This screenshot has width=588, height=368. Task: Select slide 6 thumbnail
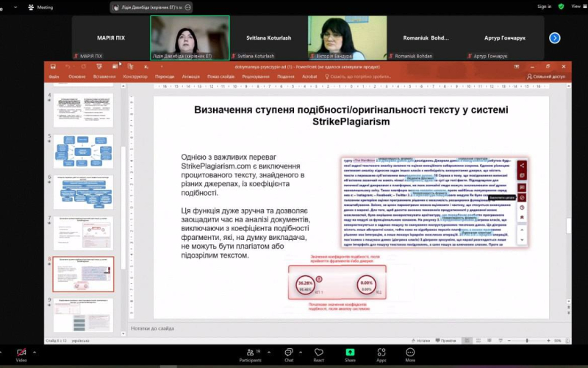[83, 192]
